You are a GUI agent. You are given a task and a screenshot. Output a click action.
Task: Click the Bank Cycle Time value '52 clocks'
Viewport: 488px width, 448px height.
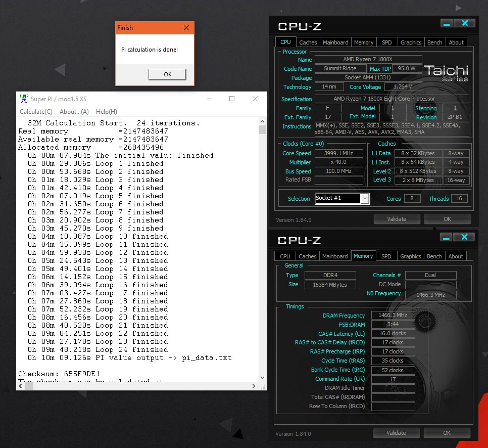(x=393, y=370)
